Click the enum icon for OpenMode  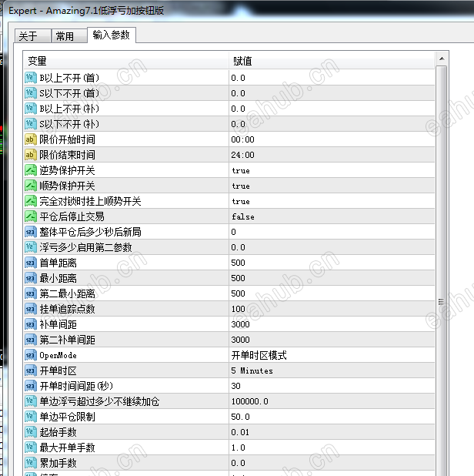coord(30,355)
